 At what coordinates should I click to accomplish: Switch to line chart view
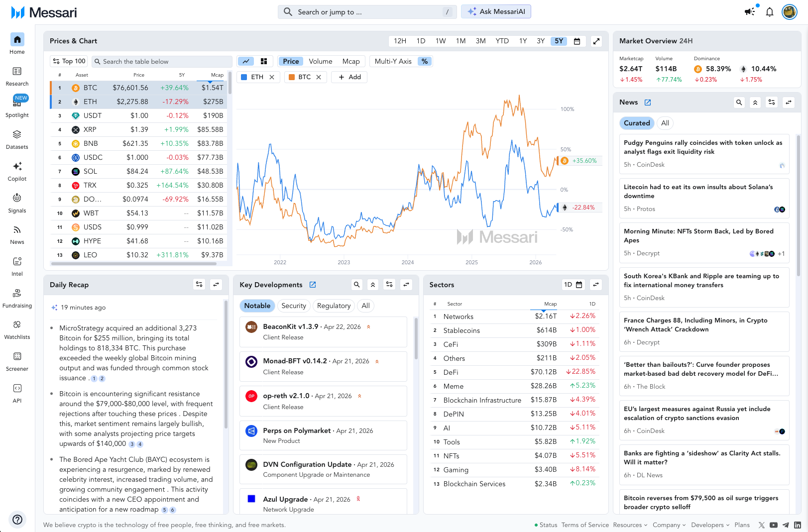point(246,61)
